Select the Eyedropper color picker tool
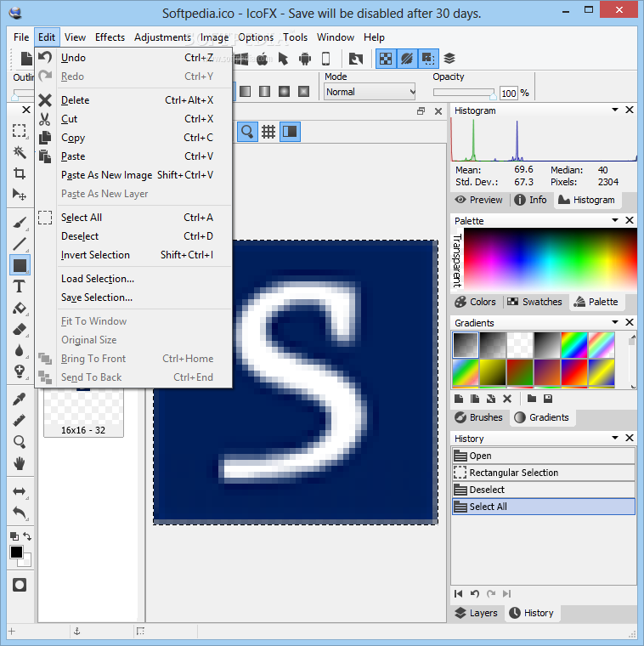The image size is (644, 646). point(20,399)
